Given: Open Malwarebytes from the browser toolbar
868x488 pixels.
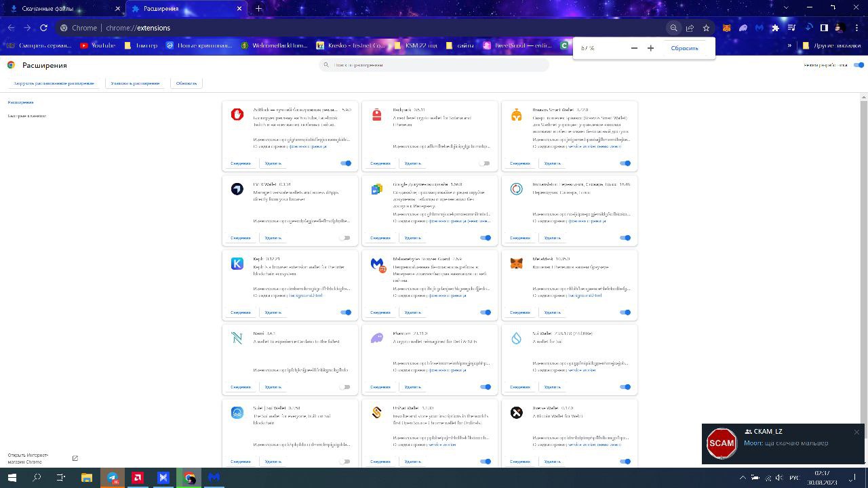Looking at the screenshot, I should click(759, 28).
